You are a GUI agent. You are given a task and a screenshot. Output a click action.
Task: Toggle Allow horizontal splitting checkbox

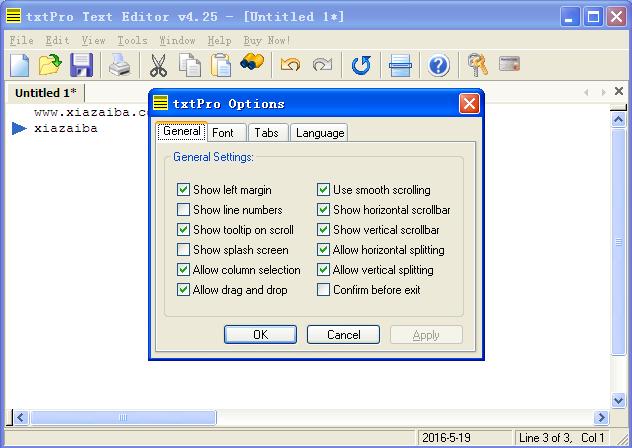(x=323, y=250)
